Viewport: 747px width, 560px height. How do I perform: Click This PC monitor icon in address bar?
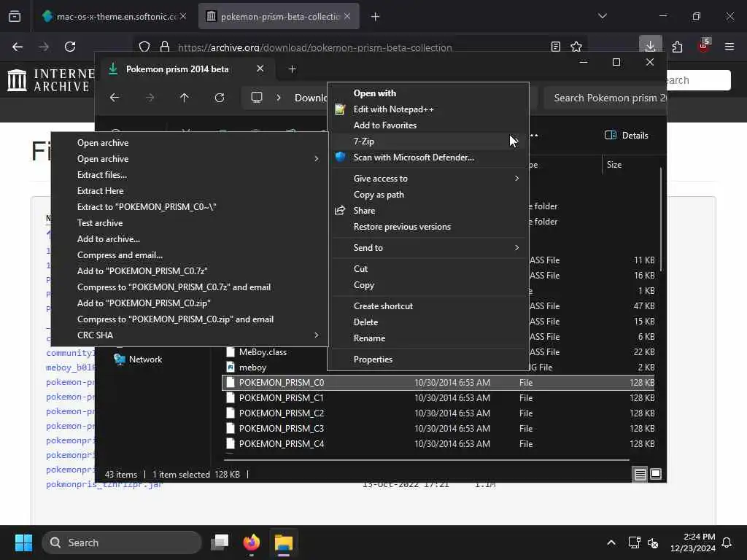click(x=257, y=98)
